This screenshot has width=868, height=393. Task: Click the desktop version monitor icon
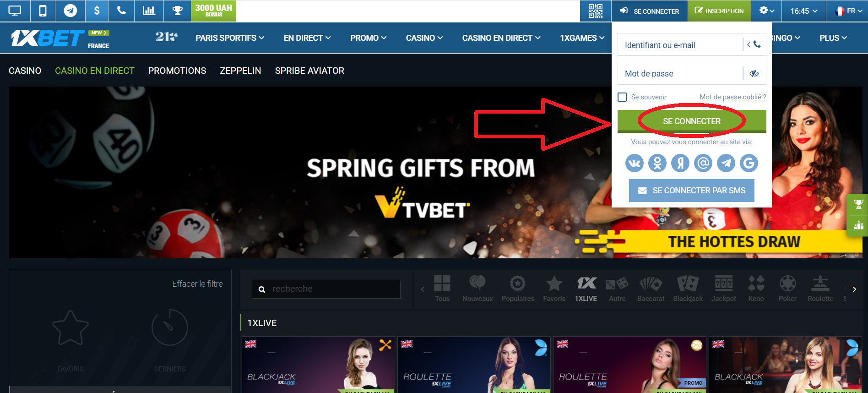point(15,11)
